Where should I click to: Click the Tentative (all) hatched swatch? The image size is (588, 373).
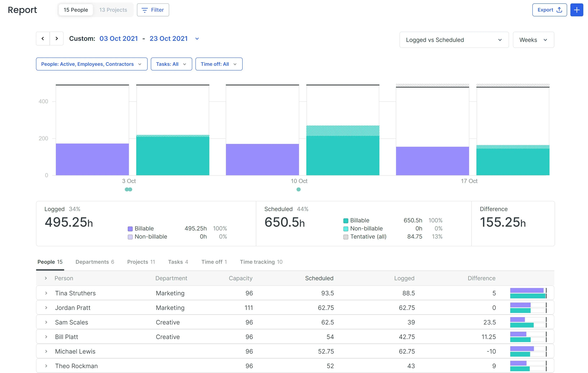[346, 237]
